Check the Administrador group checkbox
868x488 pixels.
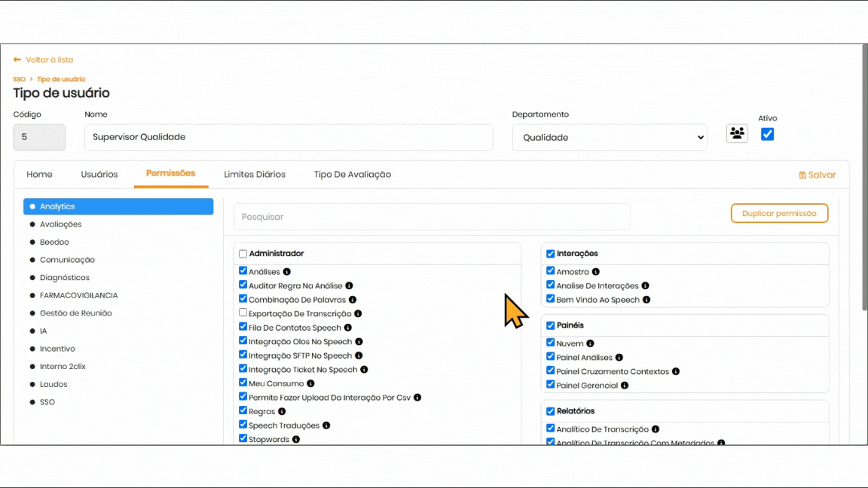(x=243, y=254)
